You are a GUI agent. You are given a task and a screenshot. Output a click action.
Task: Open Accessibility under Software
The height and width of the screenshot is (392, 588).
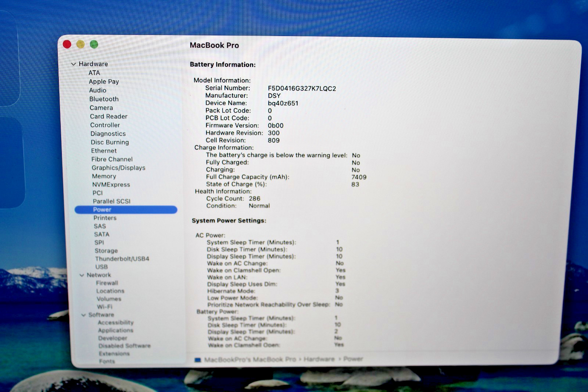(116, 322)
